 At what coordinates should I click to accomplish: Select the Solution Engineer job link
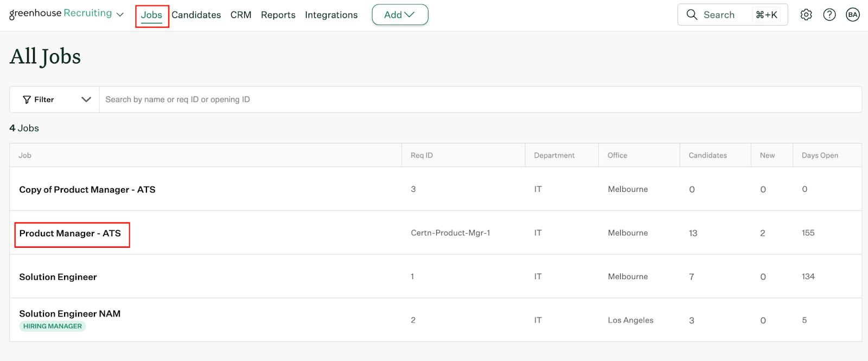tap(58, 277)
